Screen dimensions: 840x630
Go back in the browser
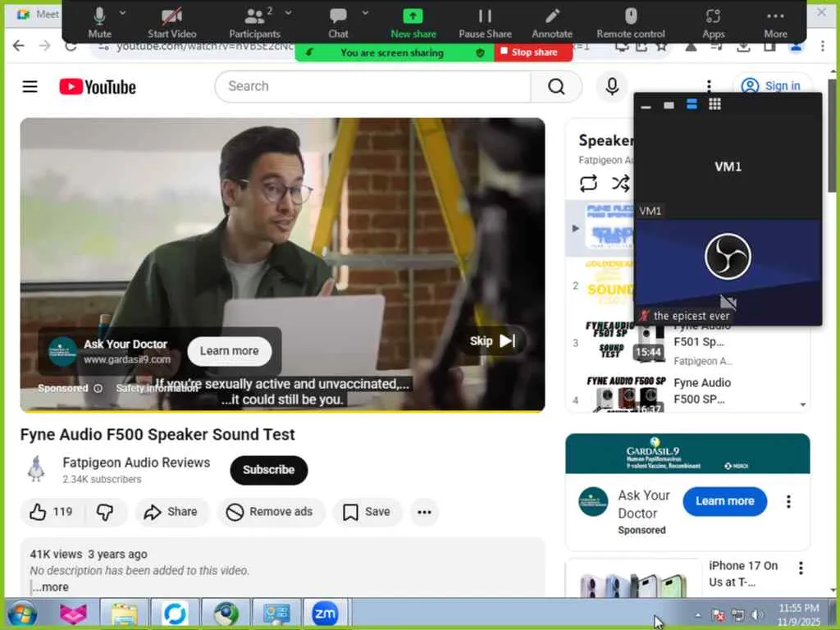(19, 46)
